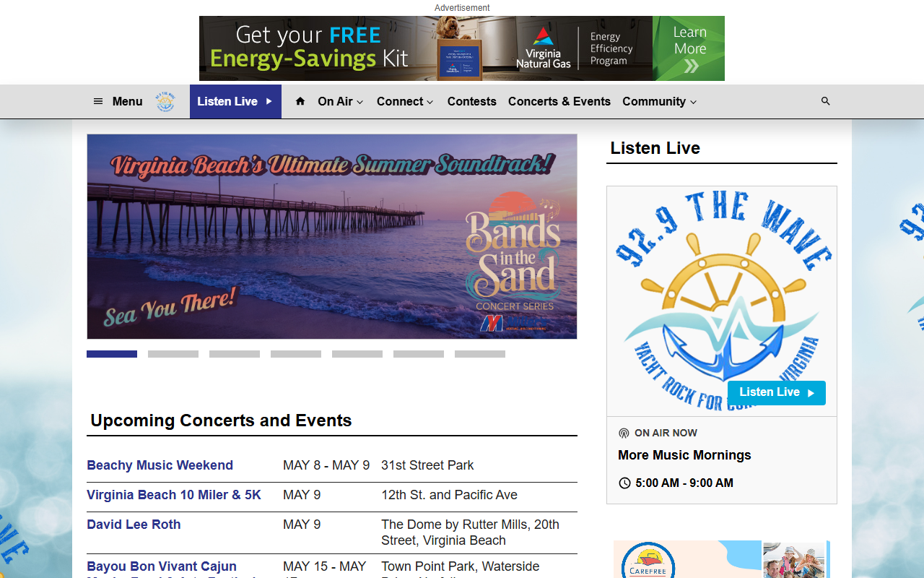Viewport: 924px width, 578px height.
Task: Click the 31st Street Park location text
Action: click(x=427, y=465)
